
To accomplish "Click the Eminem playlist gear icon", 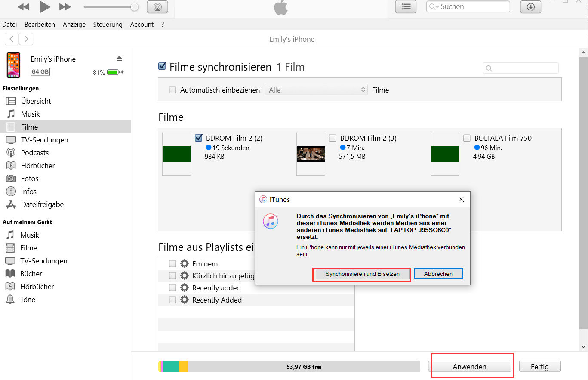I will (x=185, y=264).
